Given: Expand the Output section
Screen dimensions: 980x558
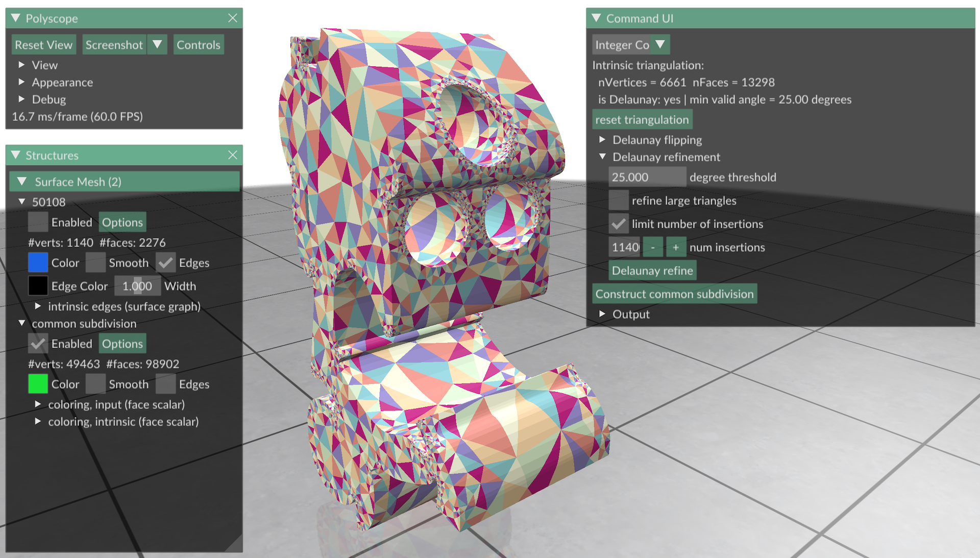Looking at the screenshot, I should click(603, 314).
